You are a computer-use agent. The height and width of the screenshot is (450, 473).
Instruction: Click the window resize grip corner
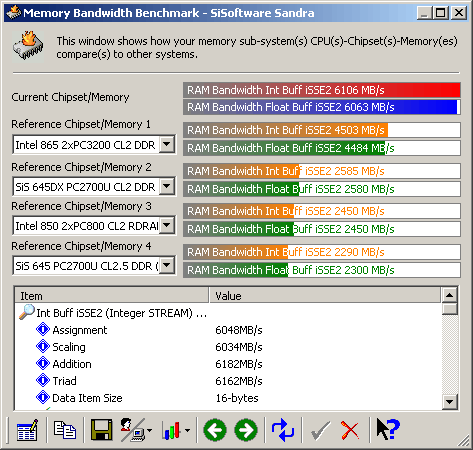click(463, 441)
